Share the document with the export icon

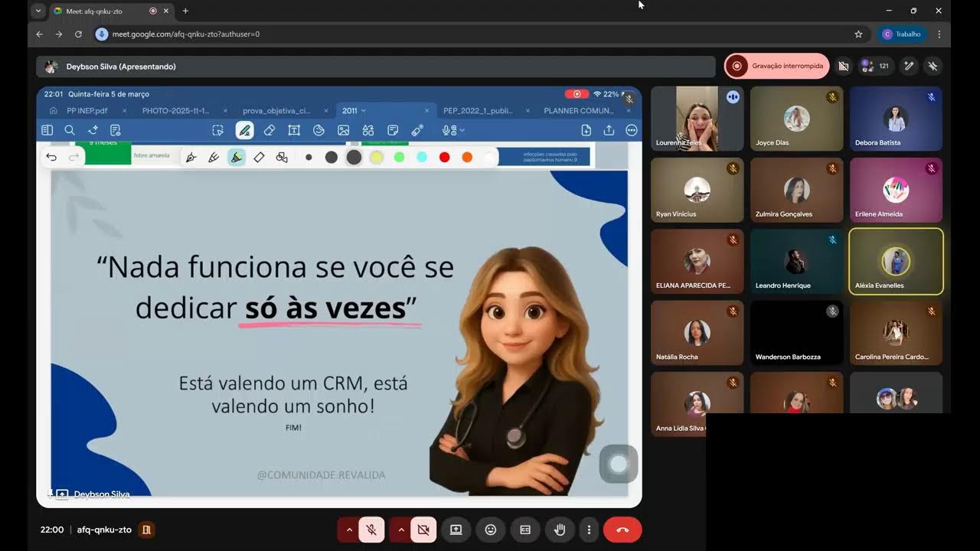[609, 131]
